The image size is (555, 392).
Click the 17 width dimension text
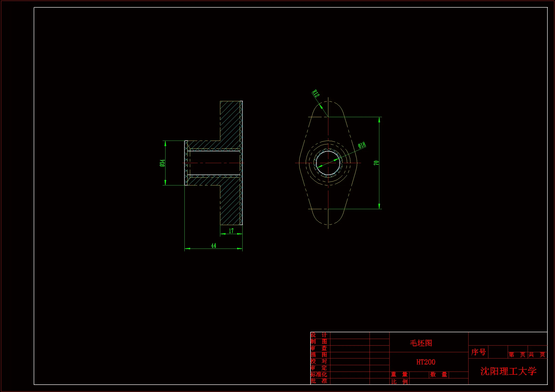231,231
